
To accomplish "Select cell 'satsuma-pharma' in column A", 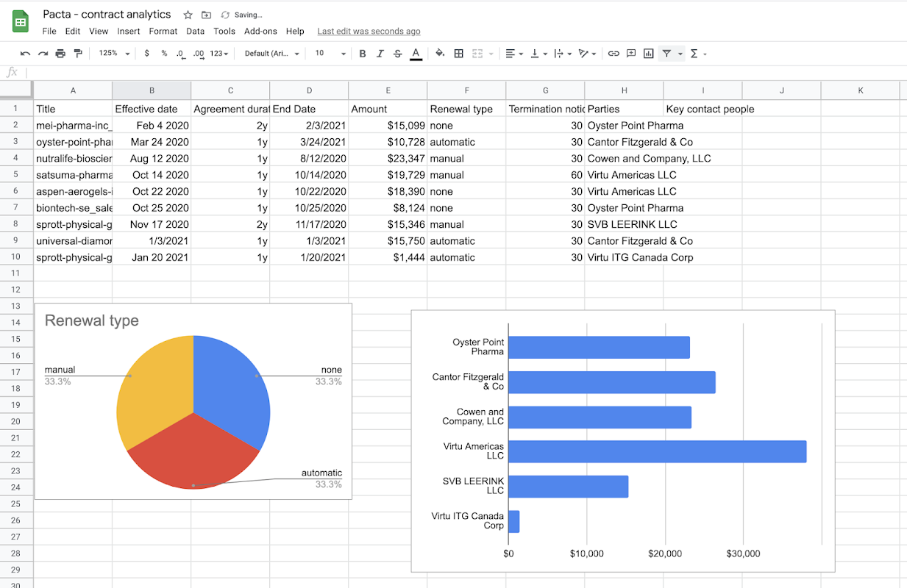I will click(73, 175).
